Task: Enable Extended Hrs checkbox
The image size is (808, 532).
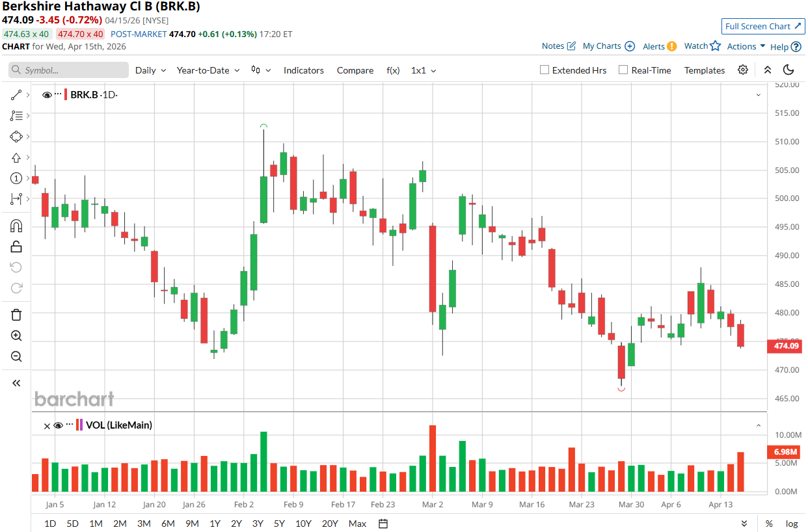Action: click(x=545, y=70)
